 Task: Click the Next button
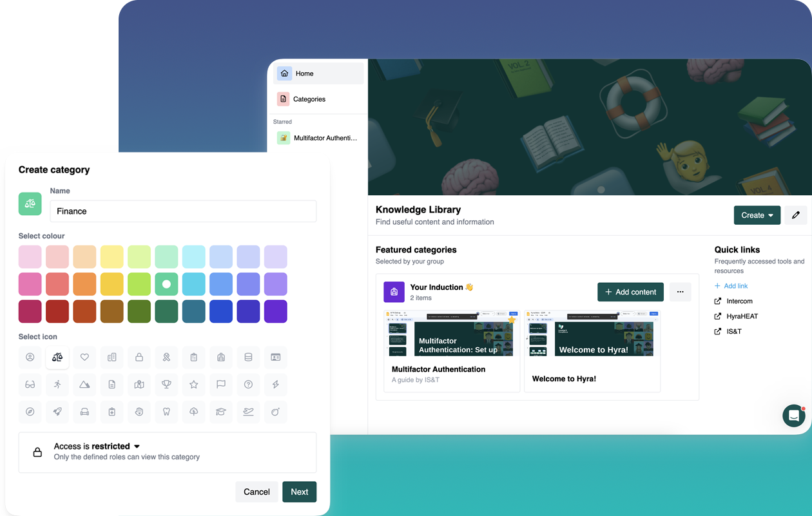pos(299,492)
